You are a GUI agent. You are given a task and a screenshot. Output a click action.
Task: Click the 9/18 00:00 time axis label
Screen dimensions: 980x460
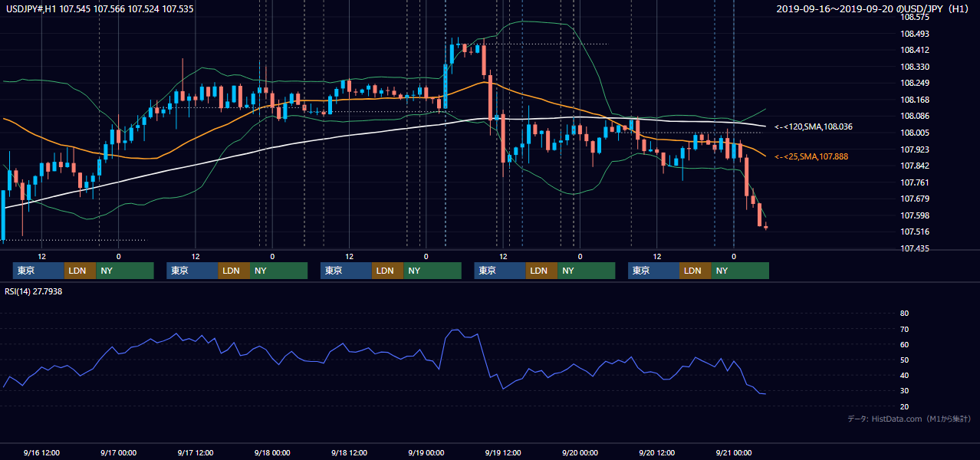point(271,452)
